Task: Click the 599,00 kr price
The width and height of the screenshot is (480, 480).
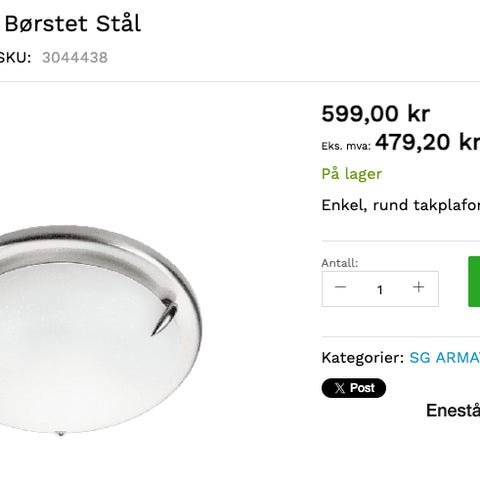Action: click(x=376, y=114)
